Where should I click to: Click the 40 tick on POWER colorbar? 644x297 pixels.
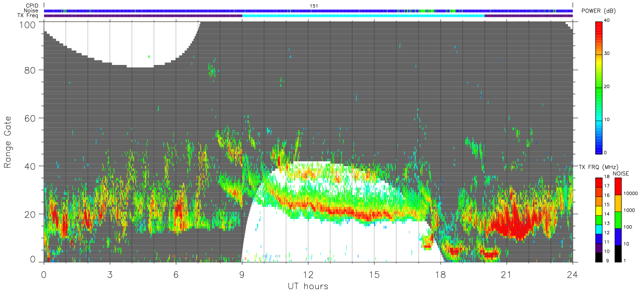607,20
